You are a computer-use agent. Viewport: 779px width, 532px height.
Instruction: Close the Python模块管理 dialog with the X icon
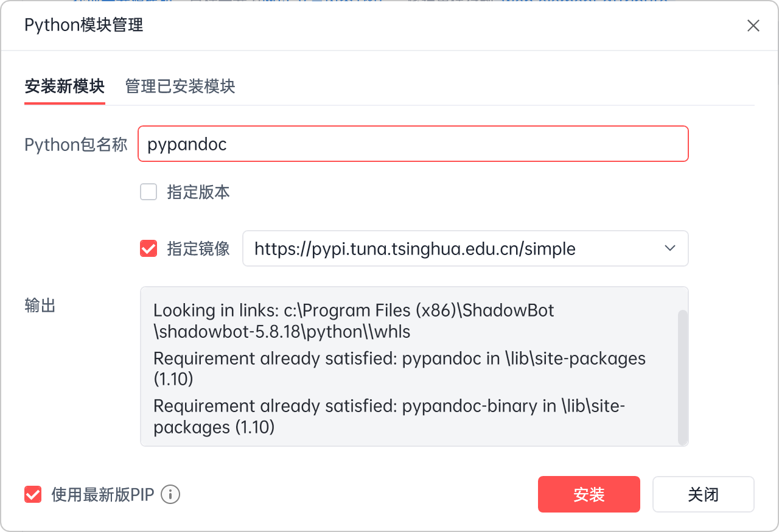coord(753,26)
